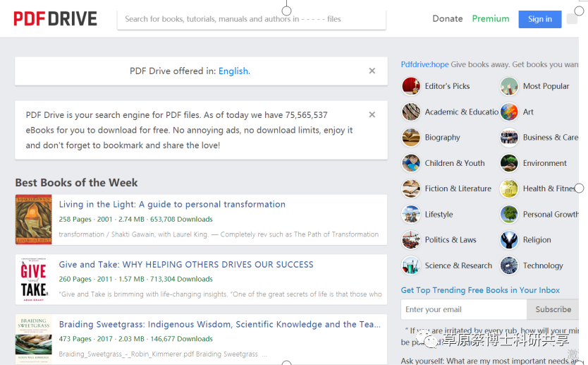Open Politics & Laws text link
The width and height of the screenshot is (588, 365).
coord(451,239)
